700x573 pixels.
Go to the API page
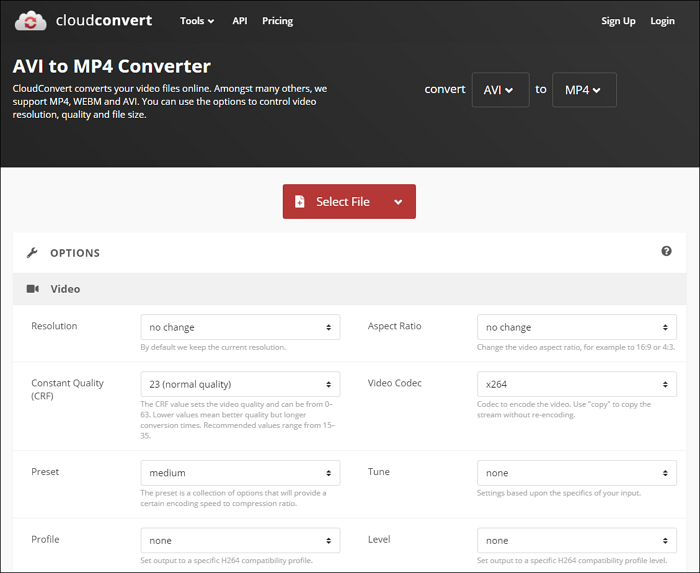(239, 21)
